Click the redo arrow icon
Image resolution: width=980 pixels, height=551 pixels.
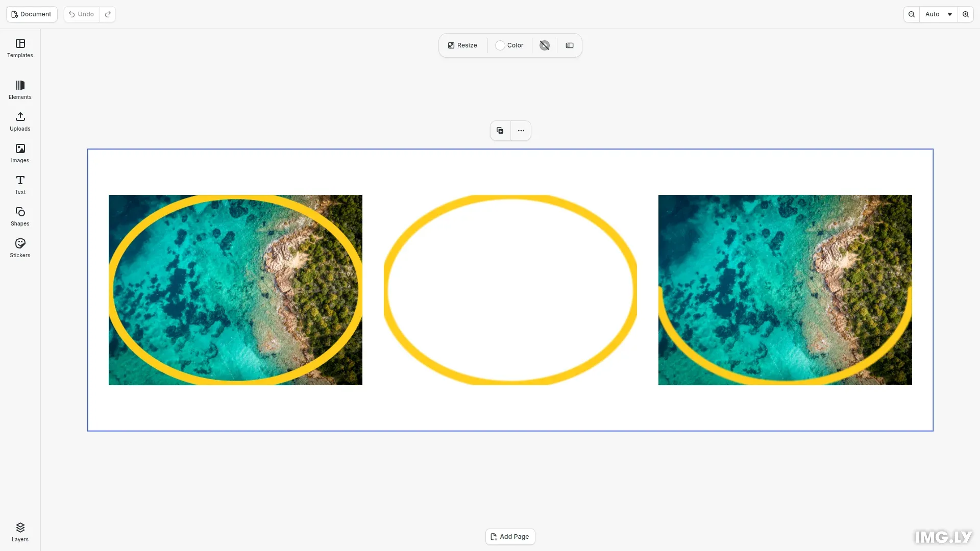[x=108, y=14]
